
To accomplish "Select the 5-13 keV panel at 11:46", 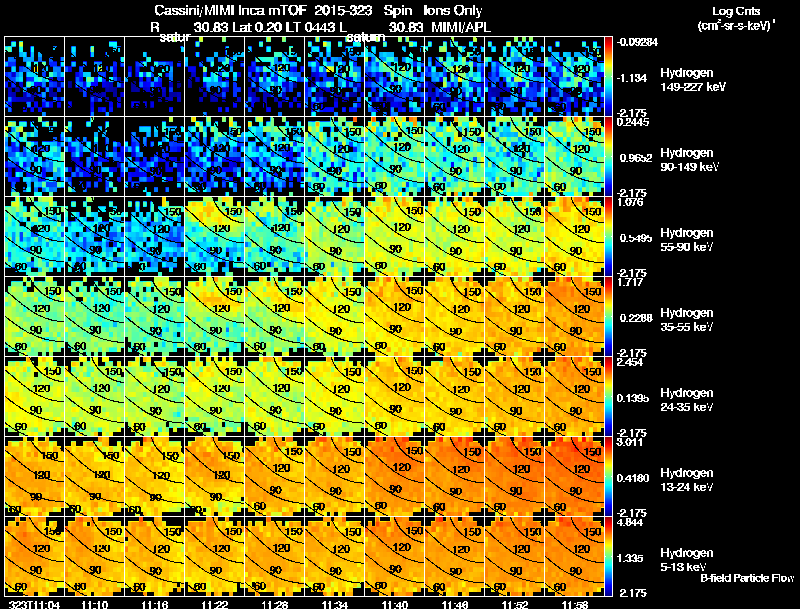I will pos(455,557).
